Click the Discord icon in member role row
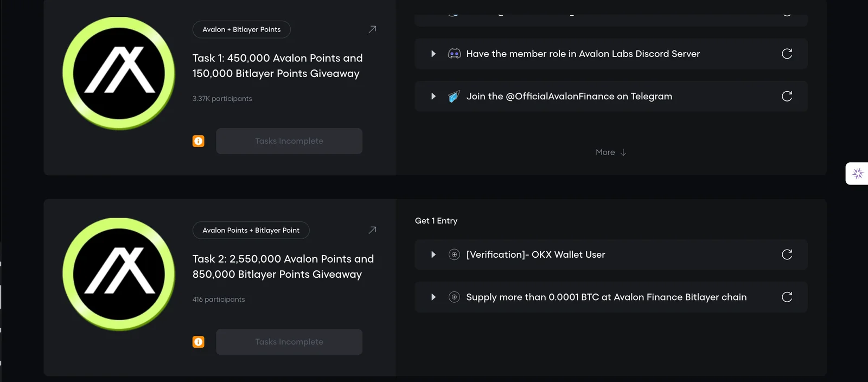 pos(454,54)
